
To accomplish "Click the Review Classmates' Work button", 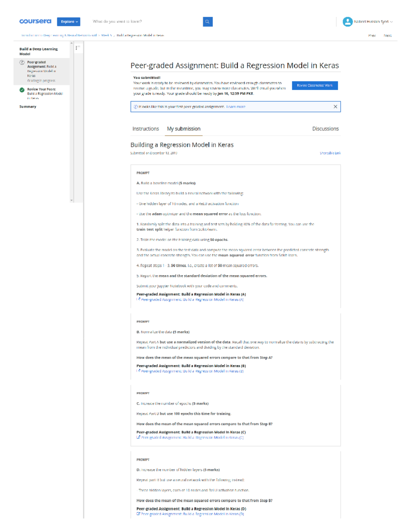I will (x=315, y=85).
